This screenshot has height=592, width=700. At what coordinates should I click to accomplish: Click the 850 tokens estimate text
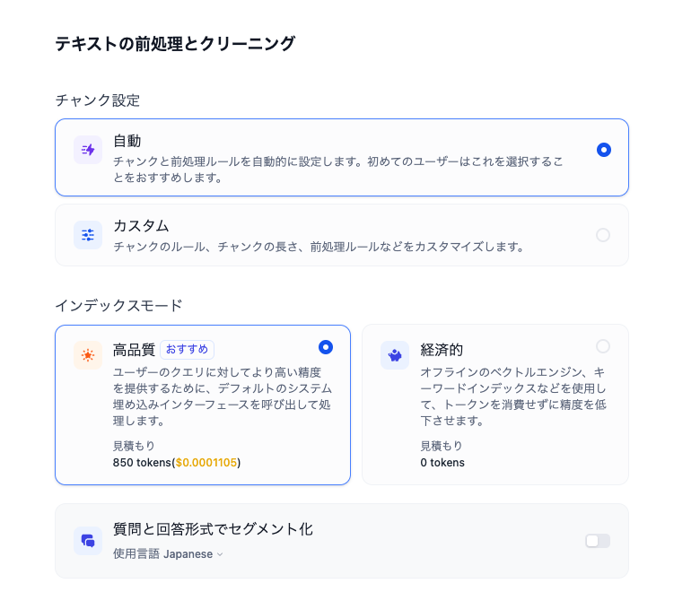[142, 463]
